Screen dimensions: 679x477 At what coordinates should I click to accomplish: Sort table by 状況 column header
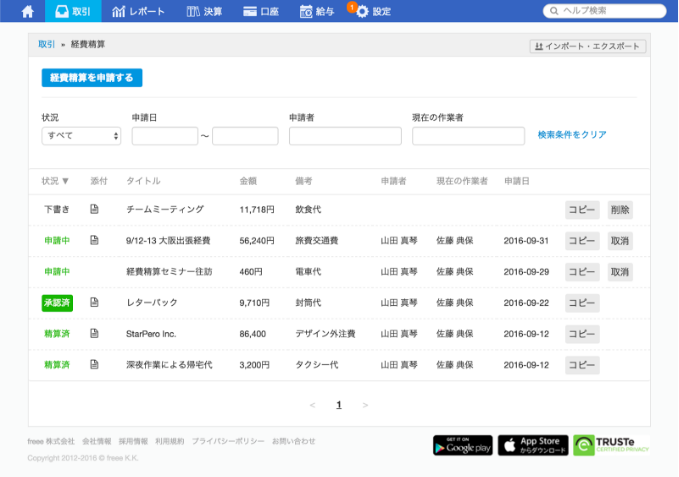click(55, 181)
